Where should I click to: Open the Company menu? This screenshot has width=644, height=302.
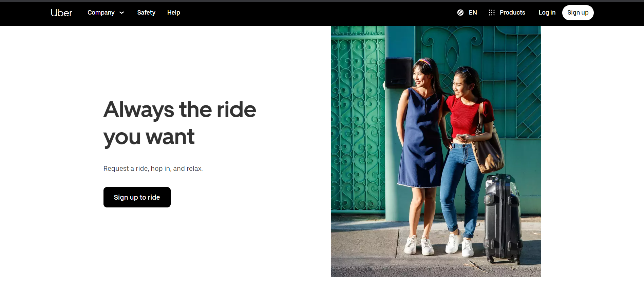pyautogui.click(x=101, y=13)
